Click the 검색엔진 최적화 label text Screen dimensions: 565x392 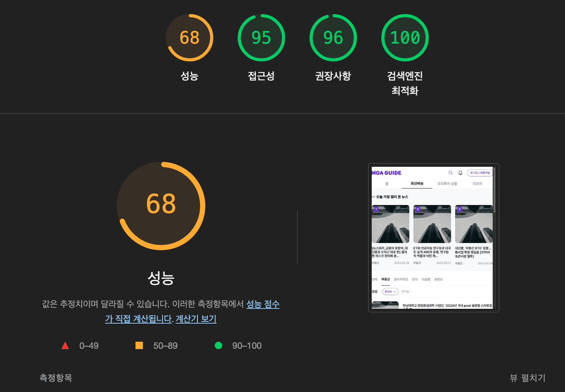(x=405, y=83)
